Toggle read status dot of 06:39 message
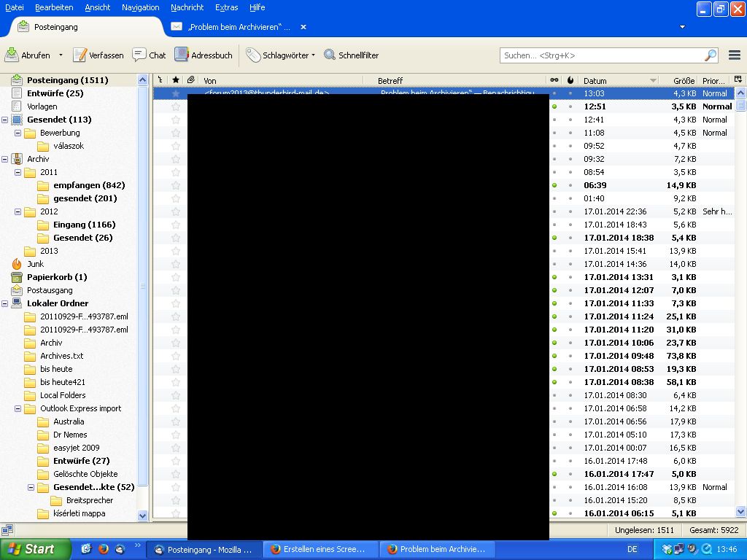The width and height of the screenshot is (747, 560). tap(554, 185)
